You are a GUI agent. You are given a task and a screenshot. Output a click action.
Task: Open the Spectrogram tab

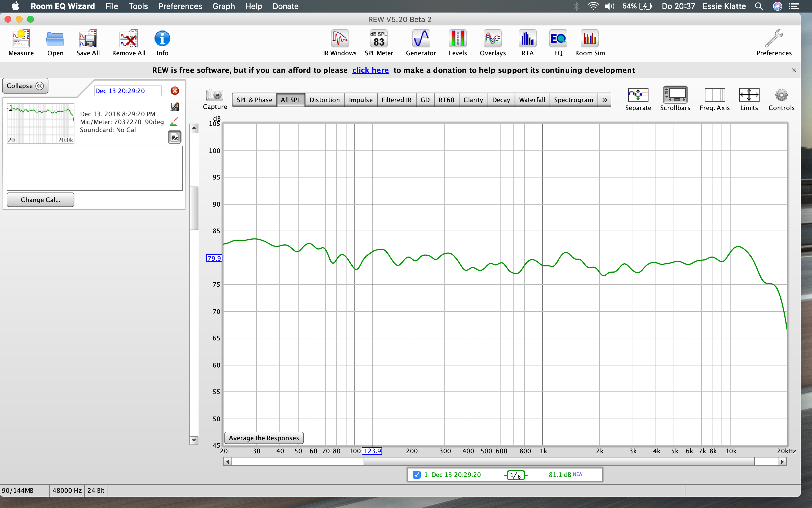tap(573, 100)
